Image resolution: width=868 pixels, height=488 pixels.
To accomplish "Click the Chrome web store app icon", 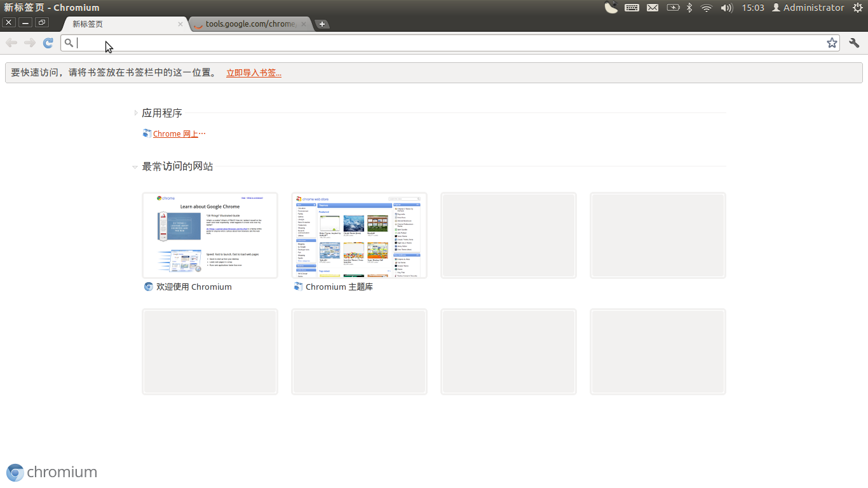I will [x=147, y=133].
